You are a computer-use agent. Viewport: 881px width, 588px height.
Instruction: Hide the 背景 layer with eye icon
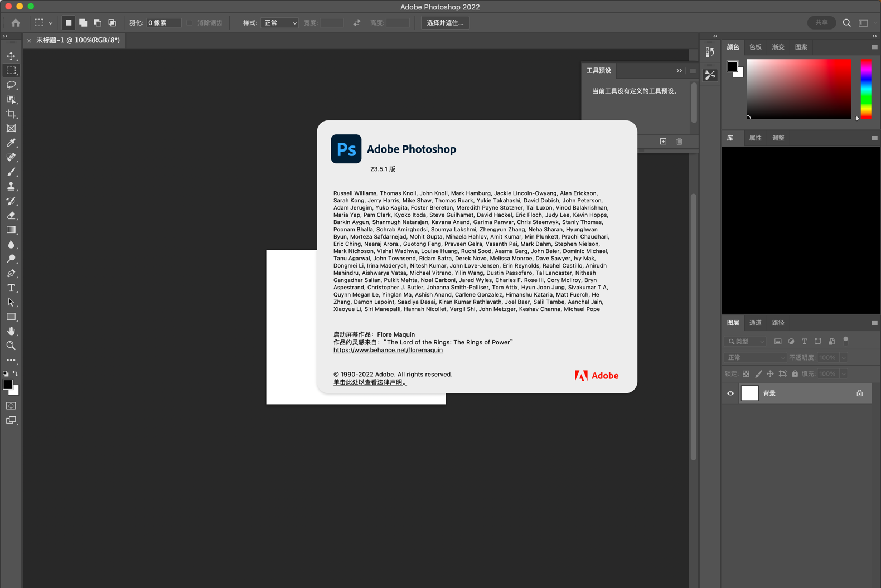[x=730, y=393]
